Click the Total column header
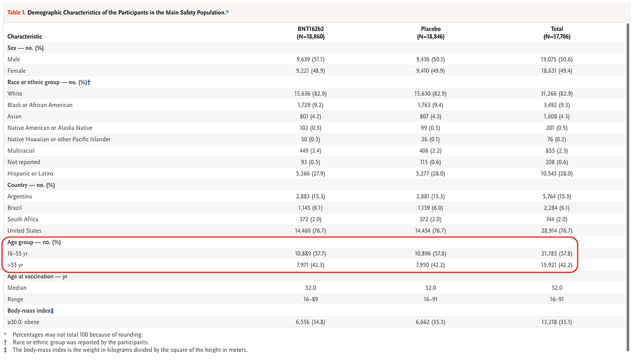 coord(556,33)
